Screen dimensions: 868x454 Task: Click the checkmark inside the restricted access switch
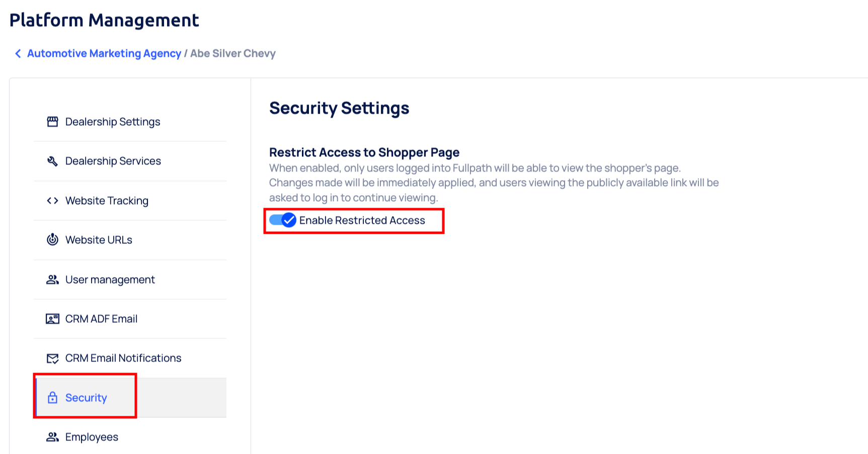[x=288, y=220]
